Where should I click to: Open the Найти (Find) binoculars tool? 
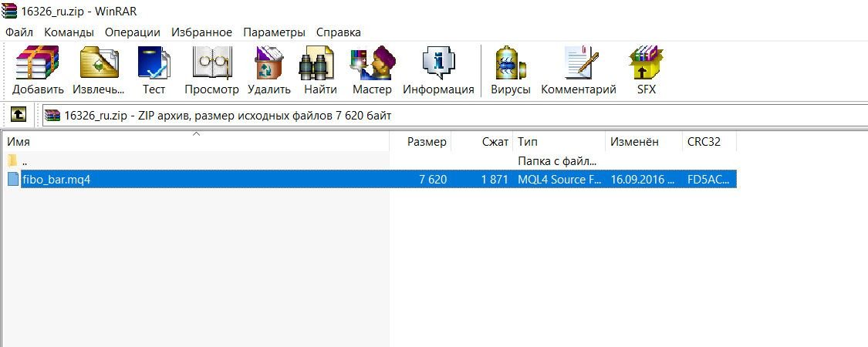tap(320, 70)
